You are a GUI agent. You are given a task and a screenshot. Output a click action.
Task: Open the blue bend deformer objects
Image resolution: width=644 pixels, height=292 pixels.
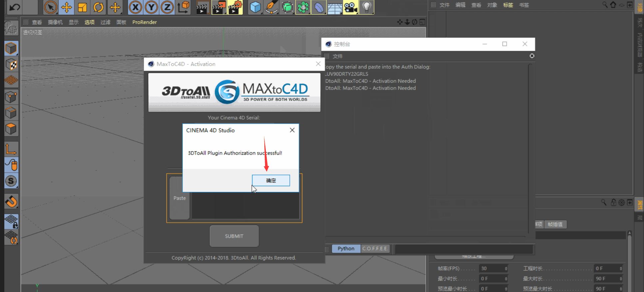pyautogui.click(x=319, y=7)
